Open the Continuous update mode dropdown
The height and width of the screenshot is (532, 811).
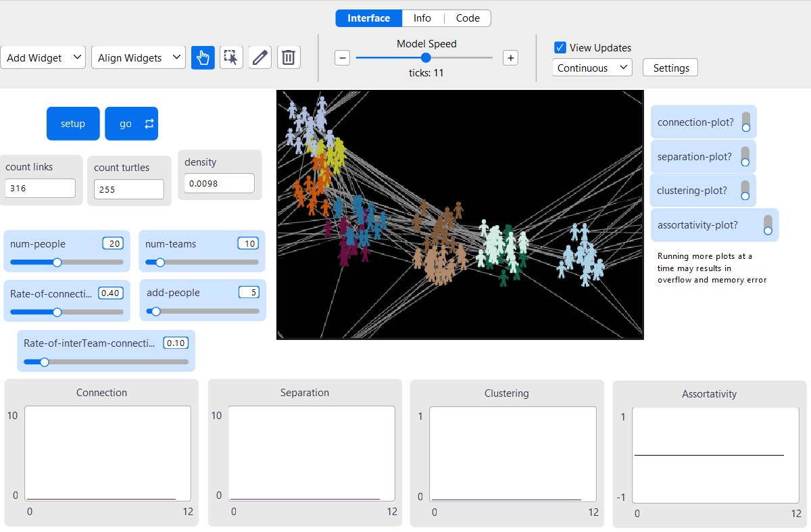pyautogui.click(x=593, y=68)
